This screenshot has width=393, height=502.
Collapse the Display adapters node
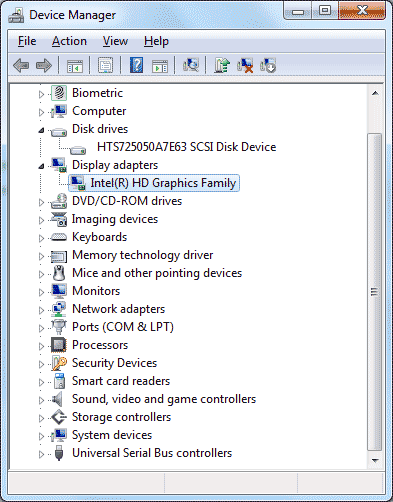coord(41,166)
